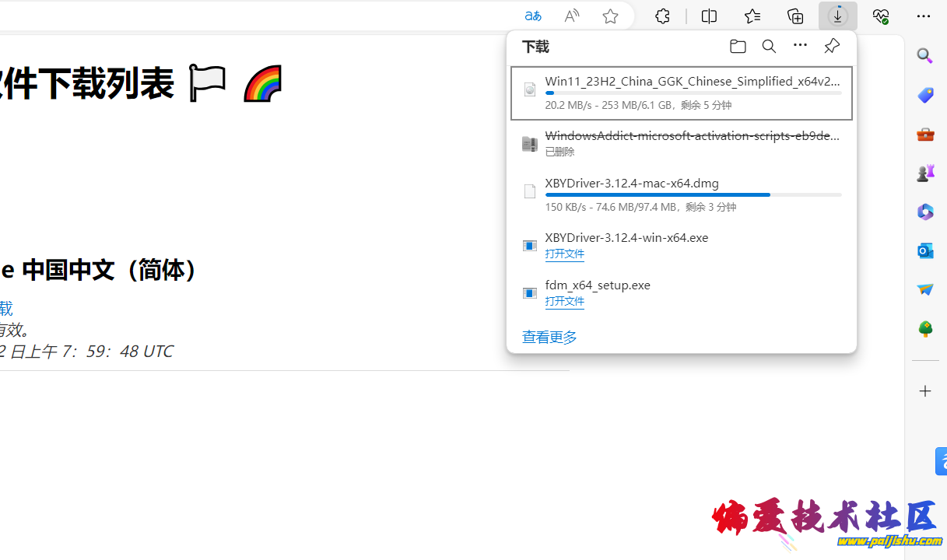This screenshot has width=947, height=560.
Task: Open file link under XBYDriver-3.12.4-win-x64.exe
Action: pyautogui.click(x=564, y=254)
